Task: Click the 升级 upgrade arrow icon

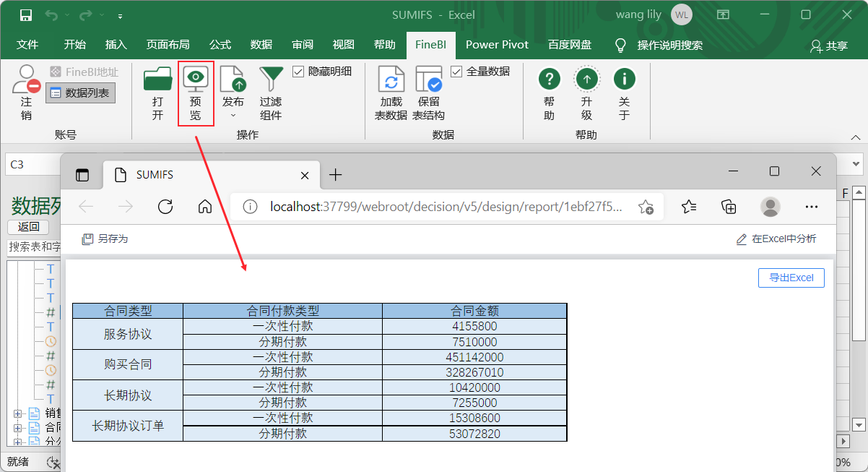Action: point(586,78)
